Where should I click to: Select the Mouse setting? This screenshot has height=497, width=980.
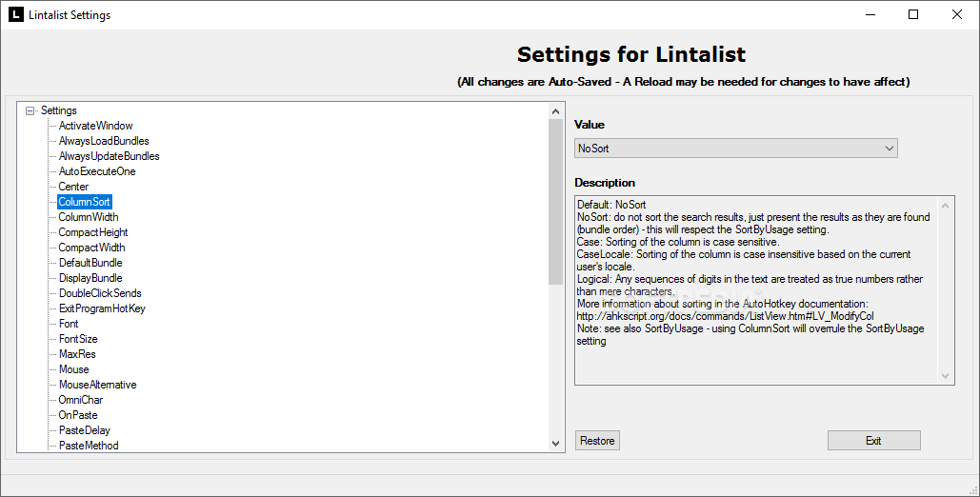pos(73,368)
